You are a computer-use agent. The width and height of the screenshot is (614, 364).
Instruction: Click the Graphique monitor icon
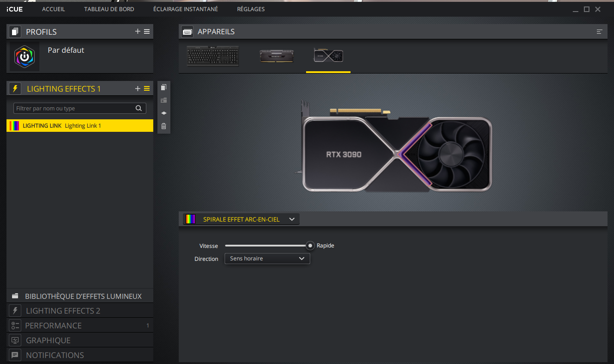click(x=15, y=340)
